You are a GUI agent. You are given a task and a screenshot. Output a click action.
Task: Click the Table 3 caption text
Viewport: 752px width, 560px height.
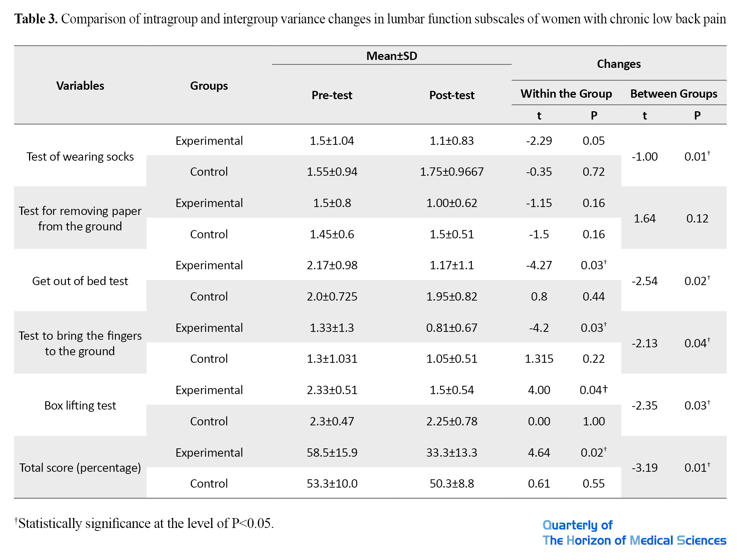click(x=370, y=19)
